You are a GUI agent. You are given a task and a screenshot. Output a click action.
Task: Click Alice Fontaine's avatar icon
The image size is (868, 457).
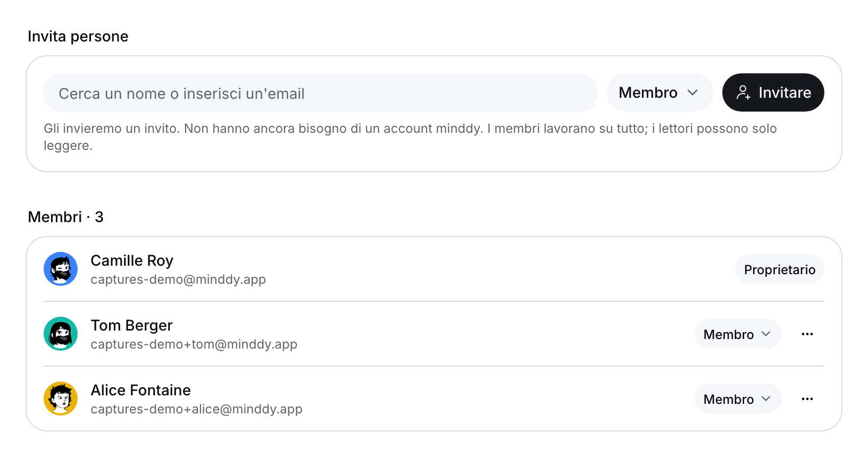click(x=61, y=399)
